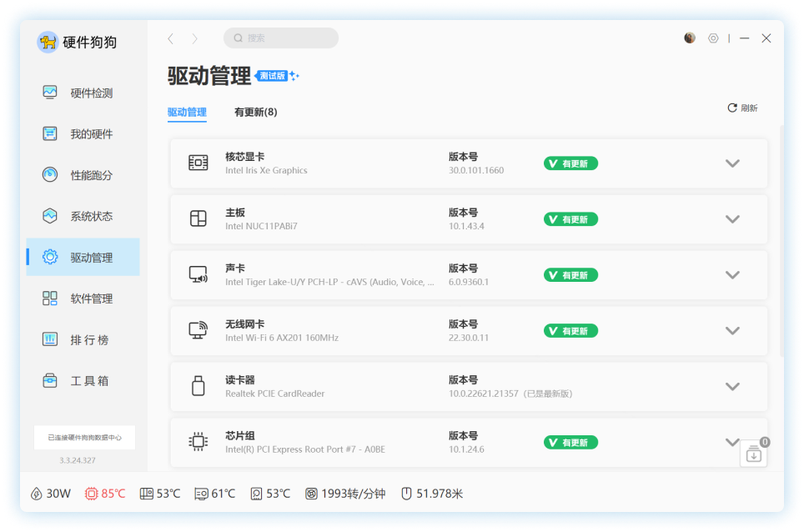Click the 51.978米 mouse distance status
Viewport: 804px width, 532px height.
click(x=432, y=494)
